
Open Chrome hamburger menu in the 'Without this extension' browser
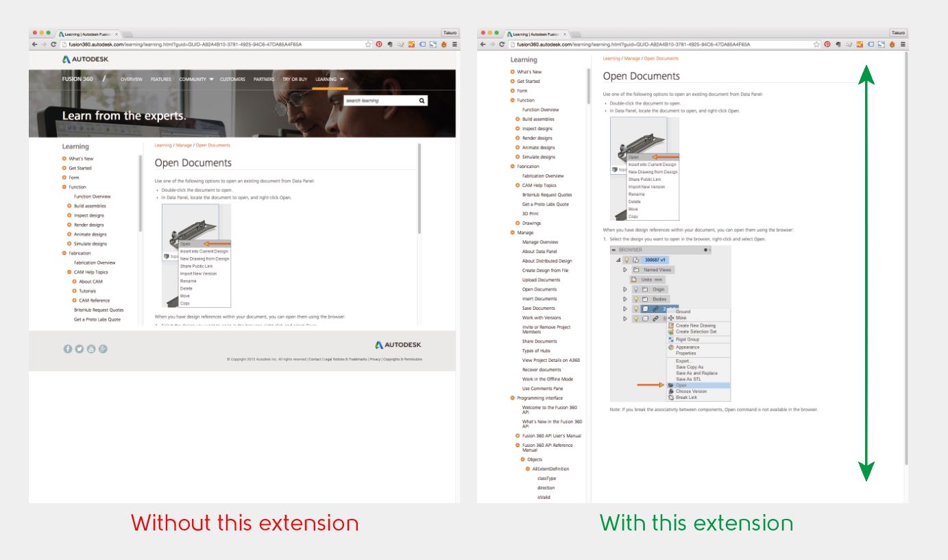453,44
